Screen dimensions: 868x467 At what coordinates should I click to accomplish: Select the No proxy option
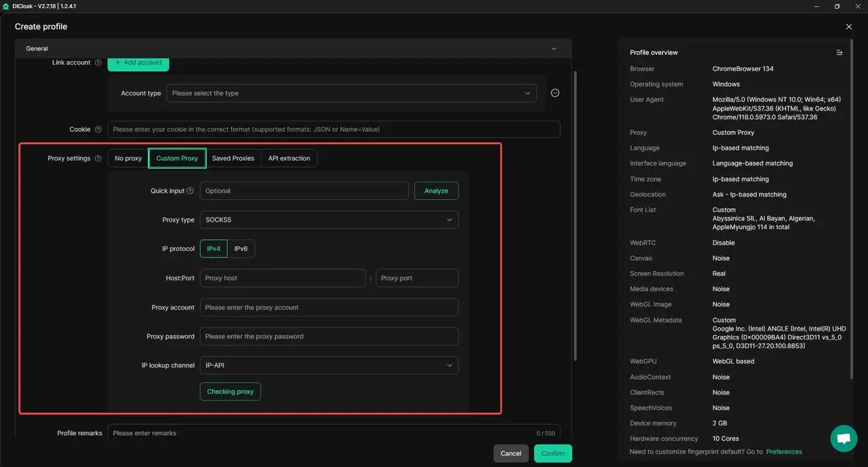click(x=128, y=159)
